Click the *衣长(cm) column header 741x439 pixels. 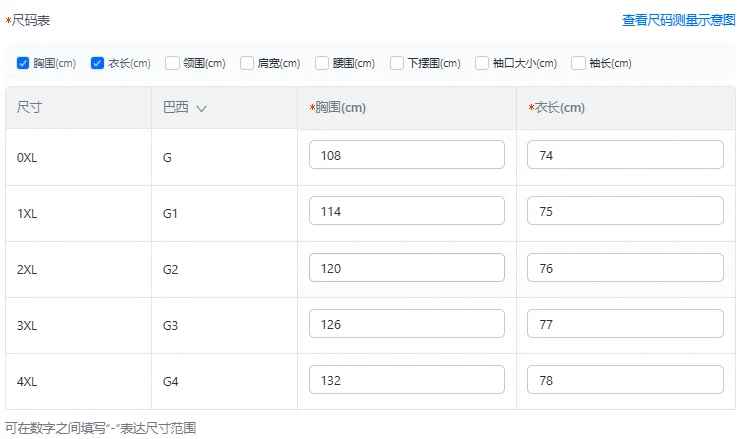point(626,108)
